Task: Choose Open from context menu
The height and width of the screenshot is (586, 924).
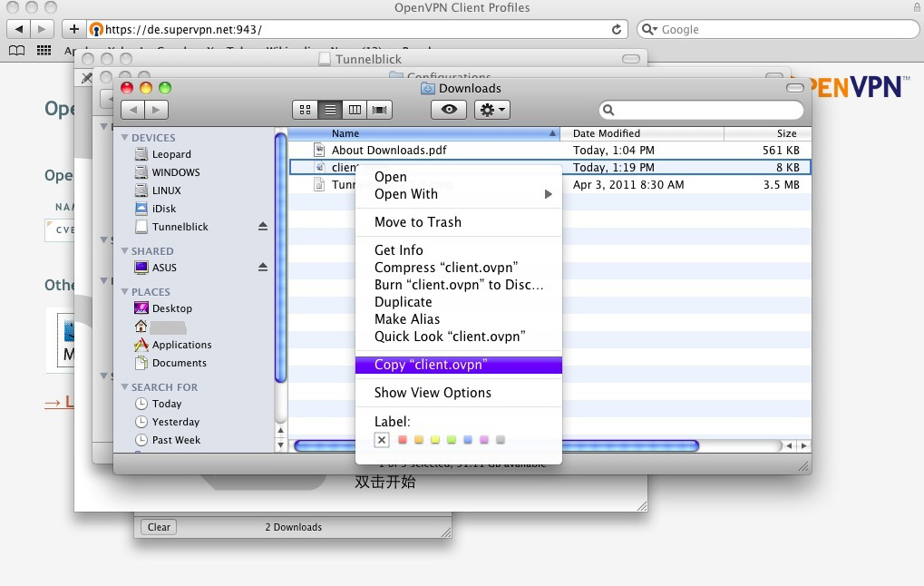Action: [459, 177]
